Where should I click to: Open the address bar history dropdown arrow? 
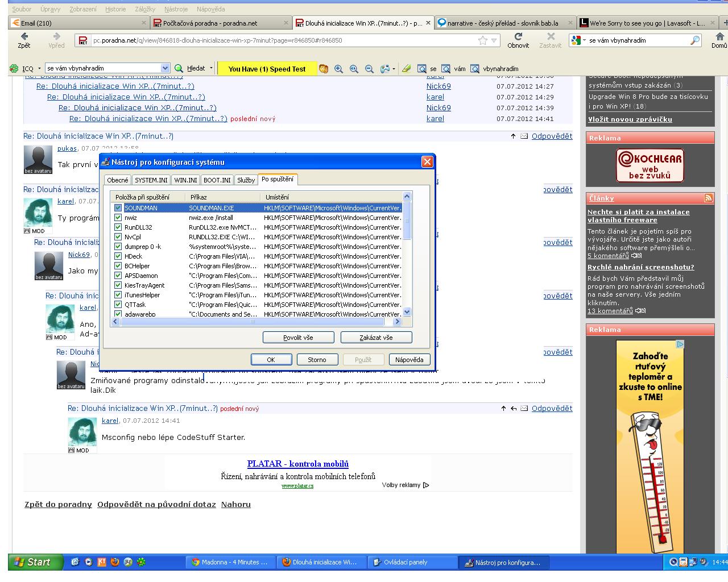[x=494, y=40]
